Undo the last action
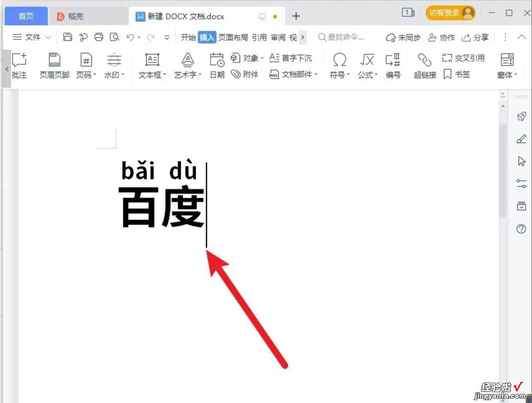The height and width of the screenshot is (403, 532). (130, 37)
